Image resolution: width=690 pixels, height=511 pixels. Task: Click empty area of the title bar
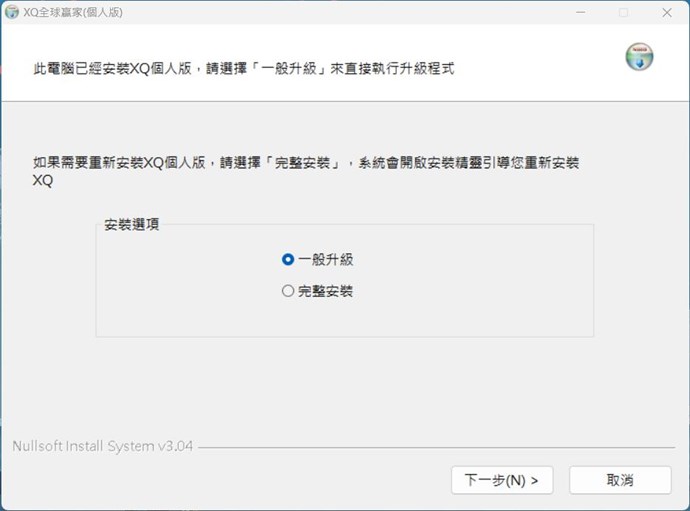(350, 12)
